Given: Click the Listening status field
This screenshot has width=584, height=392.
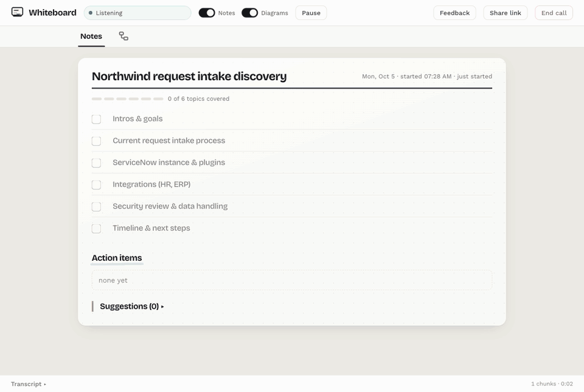Looking at the screenshot, I should (x=137, y=13).
